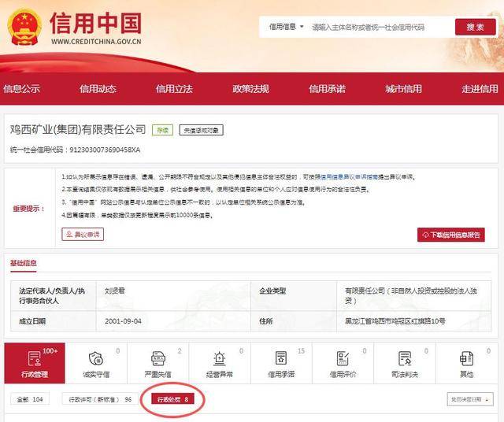The width and height of the screenshot is (504, 422).
Task: Go to 走进信用 in the navigation bar
Action: click(480, 89)
